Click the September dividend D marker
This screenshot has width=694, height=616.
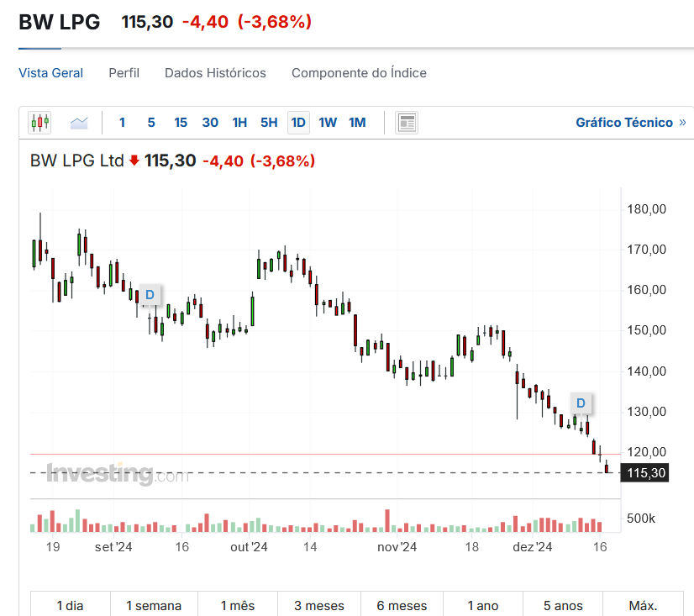tap(150, 294)
